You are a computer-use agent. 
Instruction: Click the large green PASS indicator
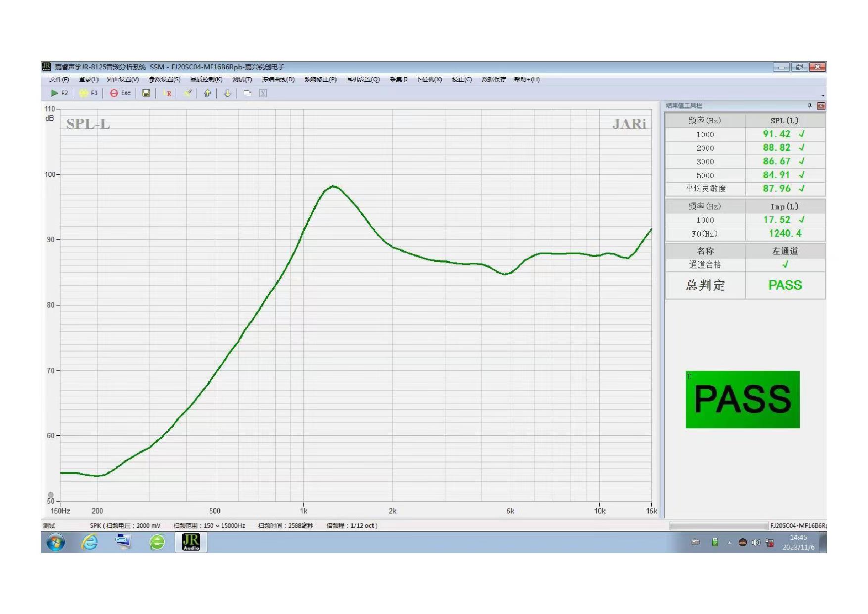(742, 399)
